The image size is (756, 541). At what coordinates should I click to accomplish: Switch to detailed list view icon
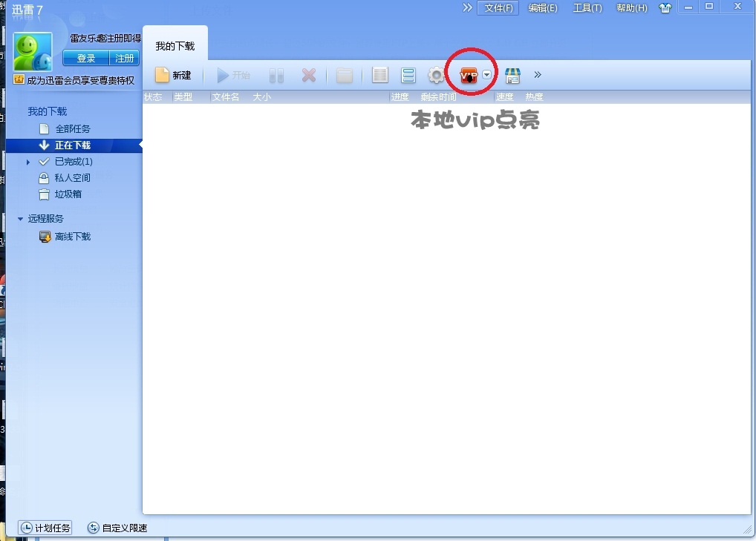[380, 75]
